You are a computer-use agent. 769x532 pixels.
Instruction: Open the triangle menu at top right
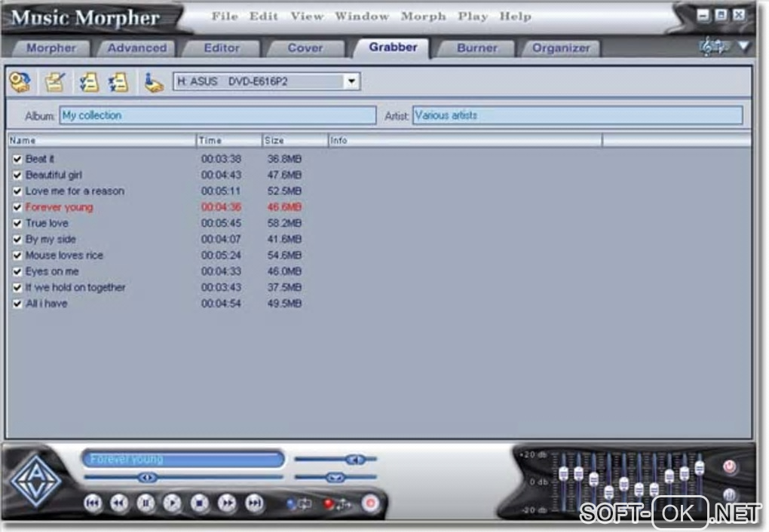(744, 47)
